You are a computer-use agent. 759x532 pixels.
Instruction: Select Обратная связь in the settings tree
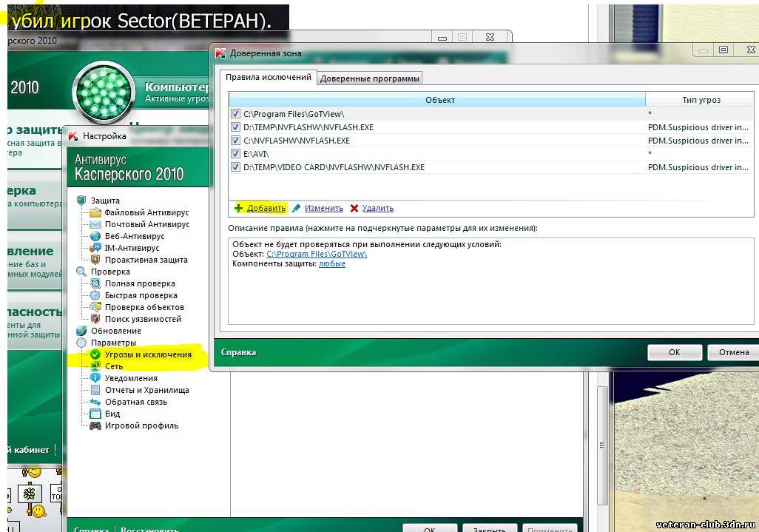136,402
